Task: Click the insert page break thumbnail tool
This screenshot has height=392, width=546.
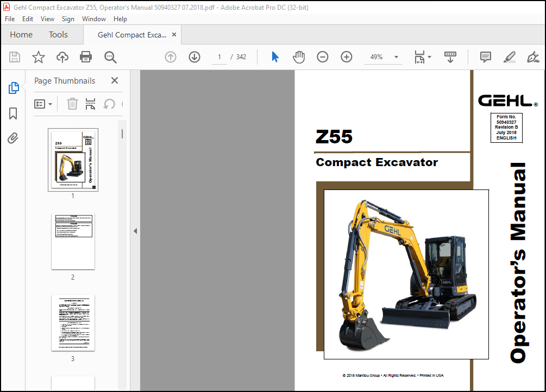Action: [x=91, y=104]
